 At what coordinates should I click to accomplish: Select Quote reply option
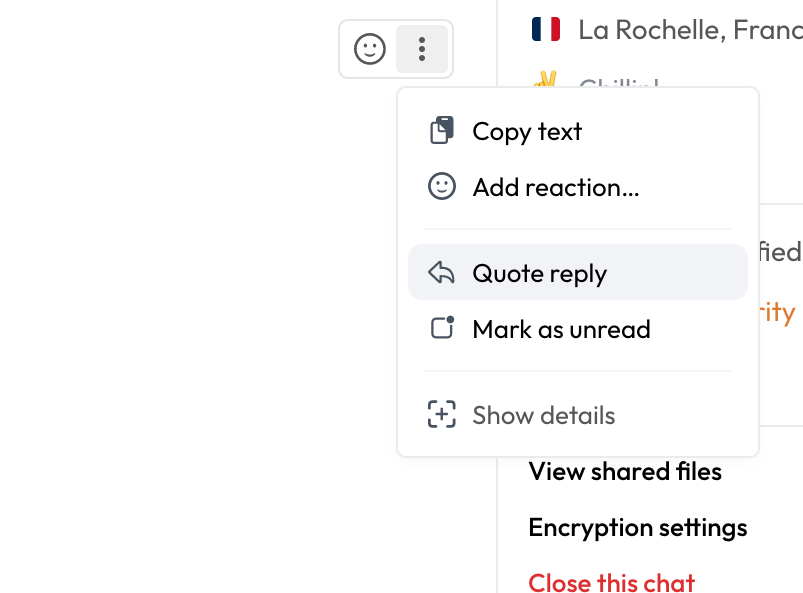(x=539, y=273)
